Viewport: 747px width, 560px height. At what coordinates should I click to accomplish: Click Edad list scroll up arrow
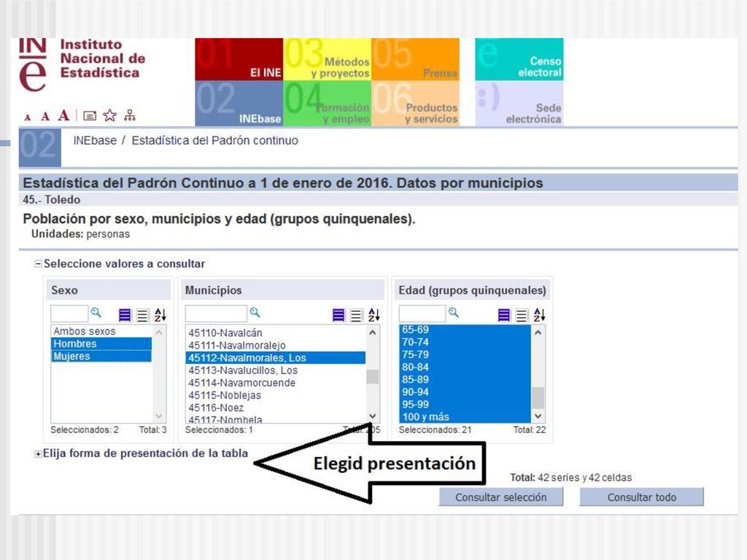coord(538,332)
